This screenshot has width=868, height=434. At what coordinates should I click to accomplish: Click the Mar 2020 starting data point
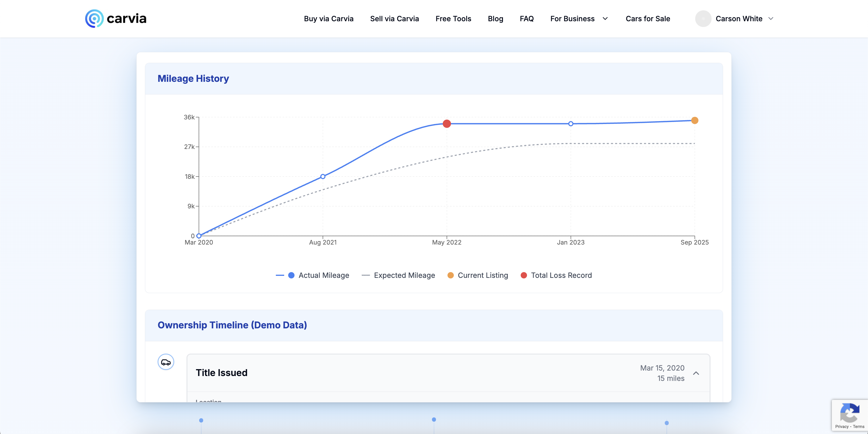tap(199, 236)
